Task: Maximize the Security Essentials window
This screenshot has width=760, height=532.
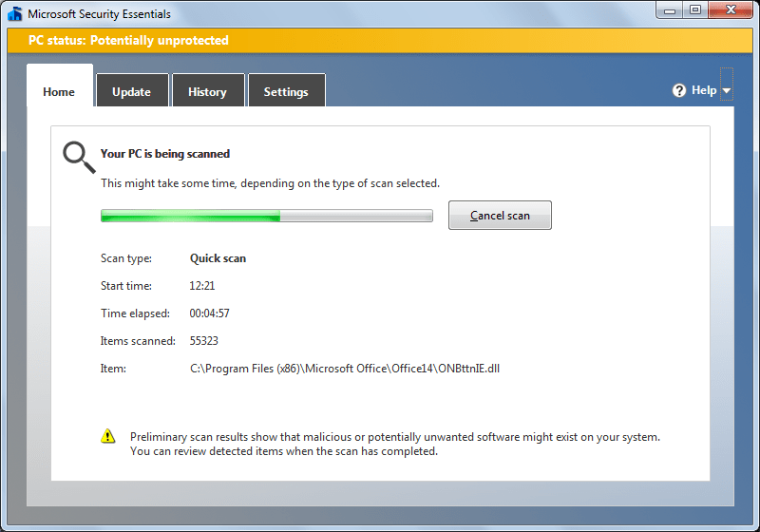Action: click(x=695, y=10)
